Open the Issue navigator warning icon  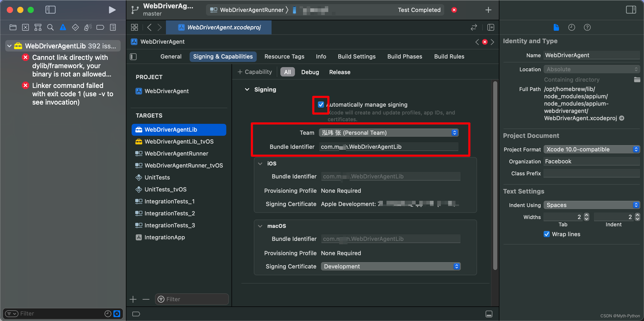coord(63,27)
